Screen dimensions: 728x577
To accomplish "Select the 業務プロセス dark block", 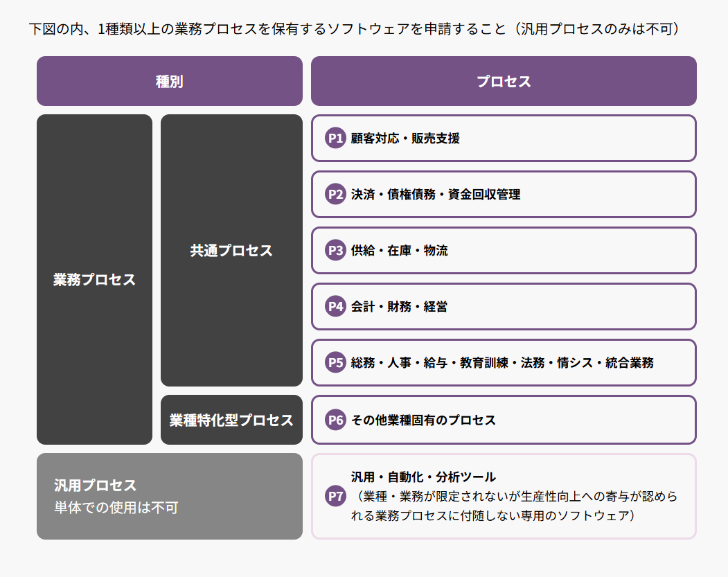I will 94,279.
